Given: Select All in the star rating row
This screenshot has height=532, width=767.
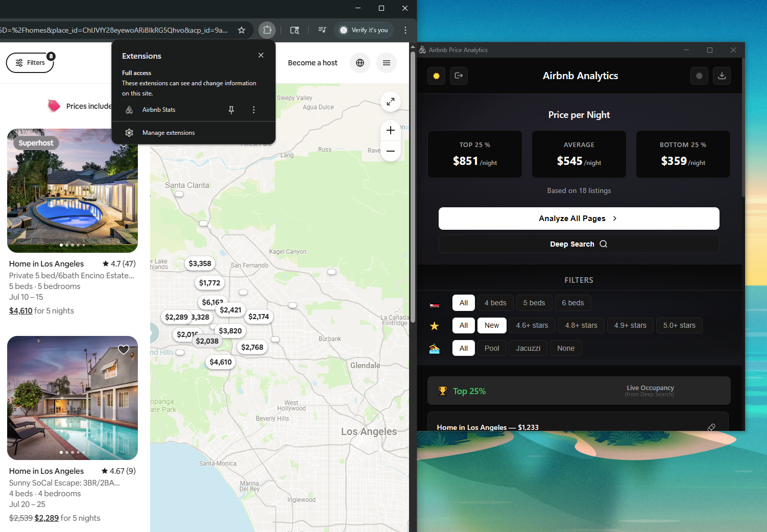Looking at the screenshot, I should click(x=464, y=325).
